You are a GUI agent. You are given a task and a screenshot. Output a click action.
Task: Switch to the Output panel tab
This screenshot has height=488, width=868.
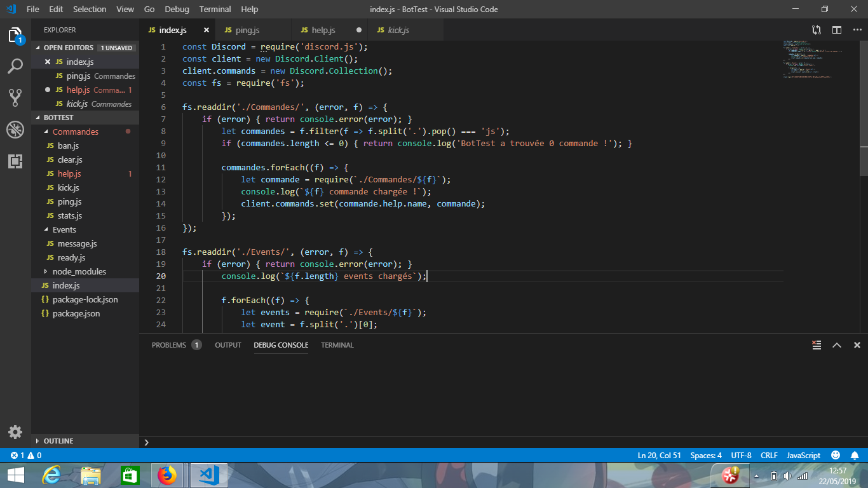pos(228,345)
